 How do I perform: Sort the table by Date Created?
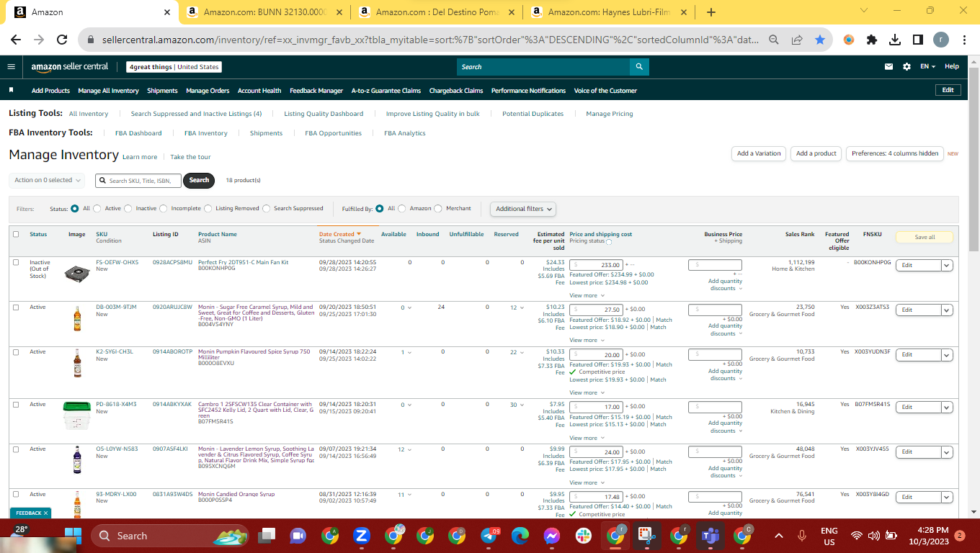(340, 234)
